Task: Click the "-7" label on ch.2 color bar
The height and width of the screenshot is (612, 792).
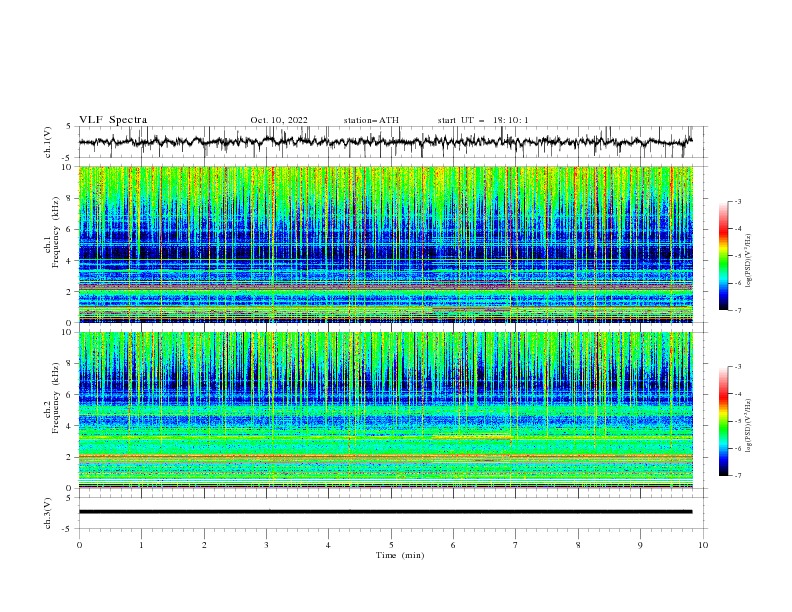Action: click(x=737, y=476)
